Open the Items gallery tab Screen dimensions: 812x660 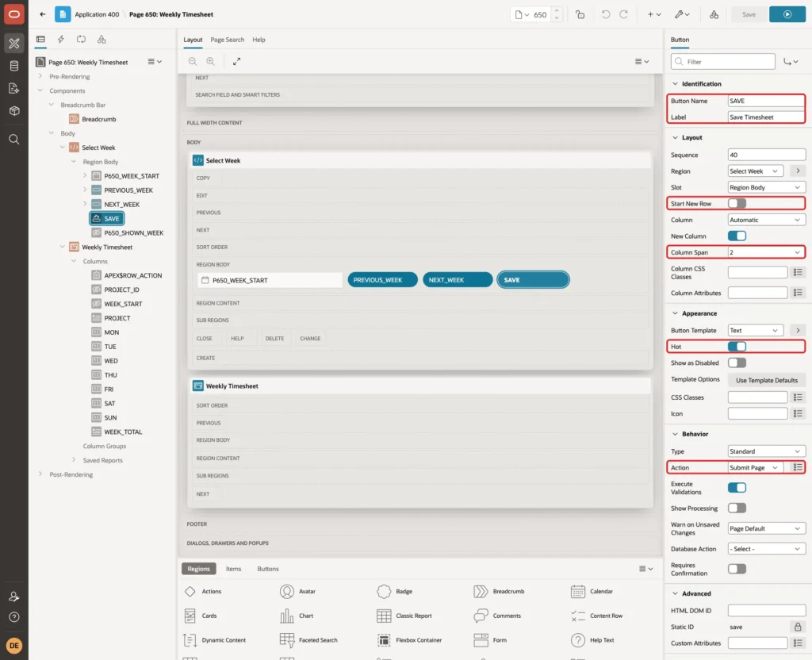tap(234, 569)
